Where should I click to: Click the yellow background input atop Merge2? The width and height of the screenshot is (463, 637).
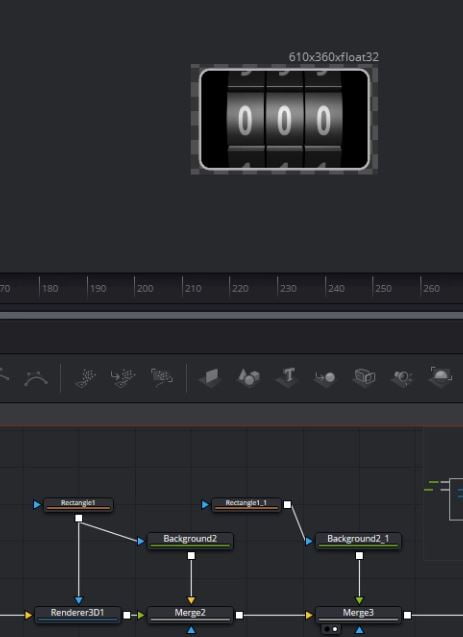click(191, 600)
